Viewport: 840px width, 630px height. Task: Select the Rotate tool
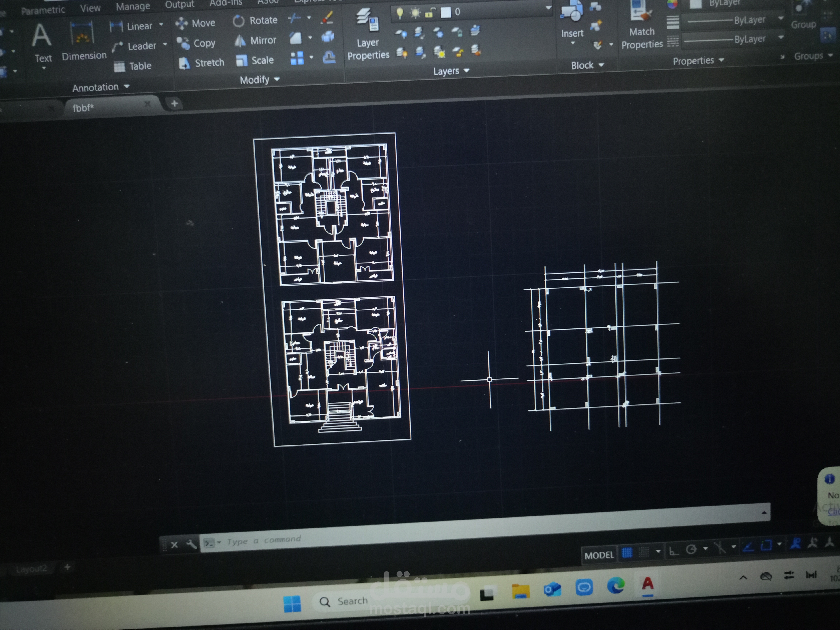(255, 21)
